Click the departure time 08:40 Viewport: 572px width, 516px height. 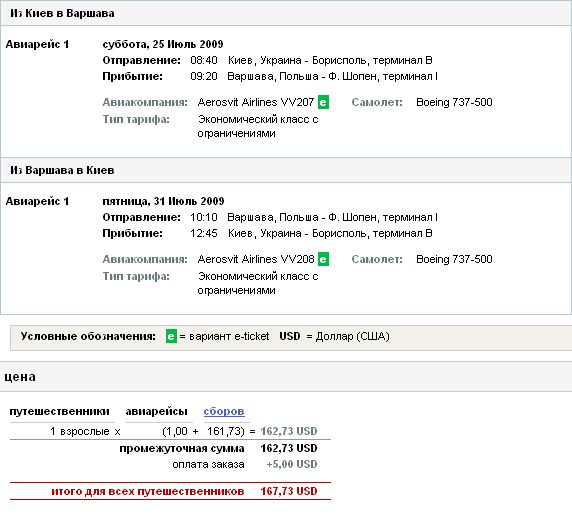pos(204,60)
